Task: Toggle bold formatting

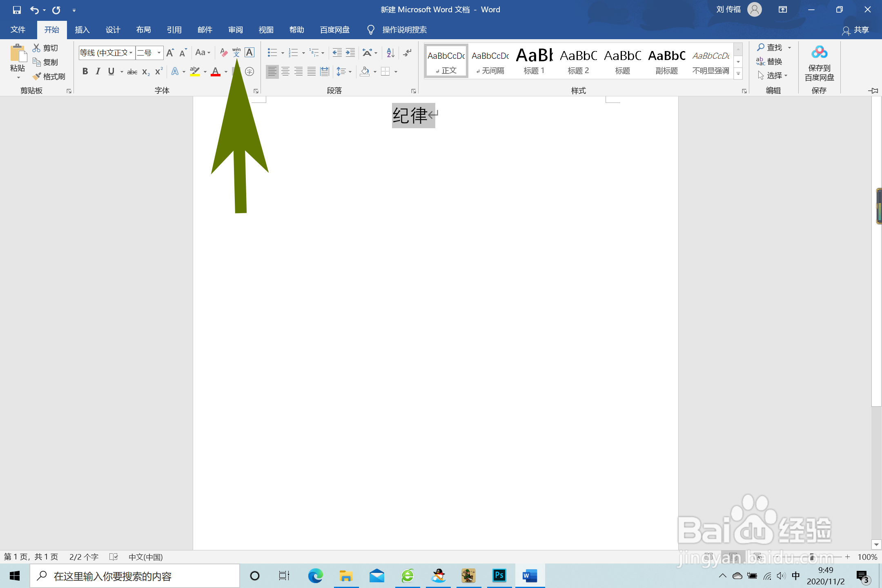Action: click(85, 71)
